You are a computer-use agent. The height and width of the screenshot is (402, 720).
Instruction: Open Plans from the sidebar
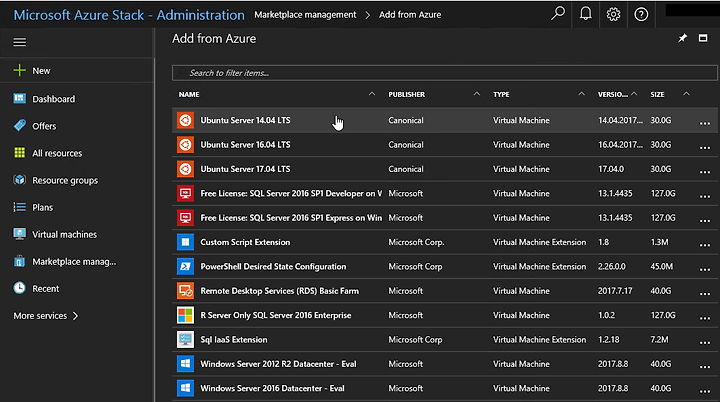42,207
